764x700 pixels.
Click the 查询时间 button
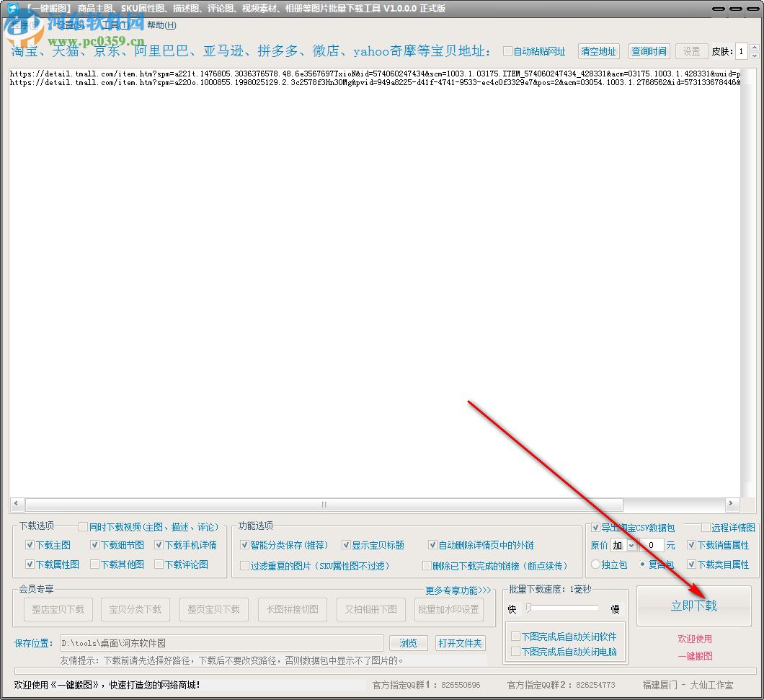(x=649, y=51)
